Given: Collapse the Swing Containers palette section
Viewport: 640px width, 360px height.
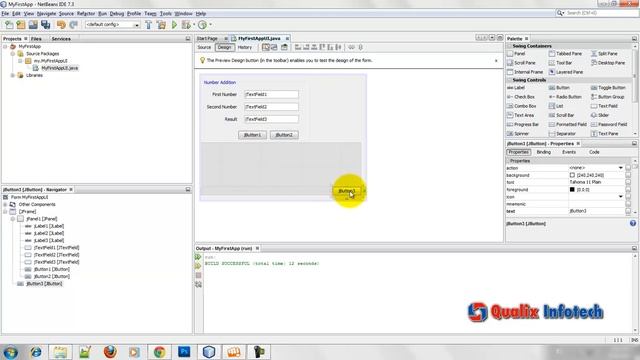Looking at the screenshot, I should point(509,46).
